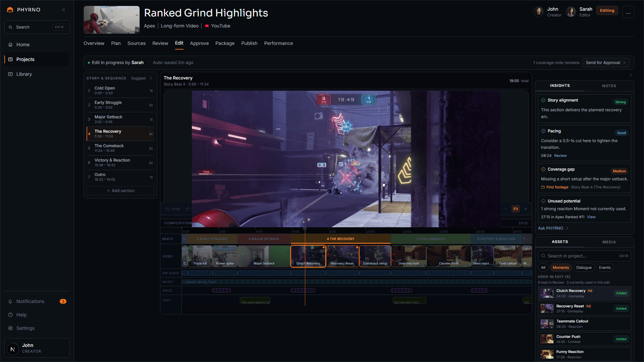Select the 5 The Comeback beat bar
This screenshot has height=362, width=644.
[431, 239]
